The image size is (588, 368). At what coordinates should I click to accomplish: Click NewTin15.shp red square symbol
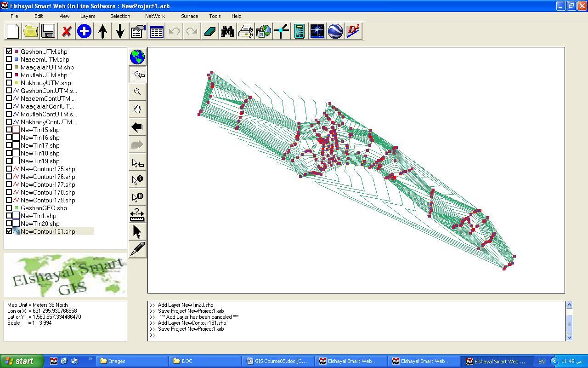coord(16,130)
